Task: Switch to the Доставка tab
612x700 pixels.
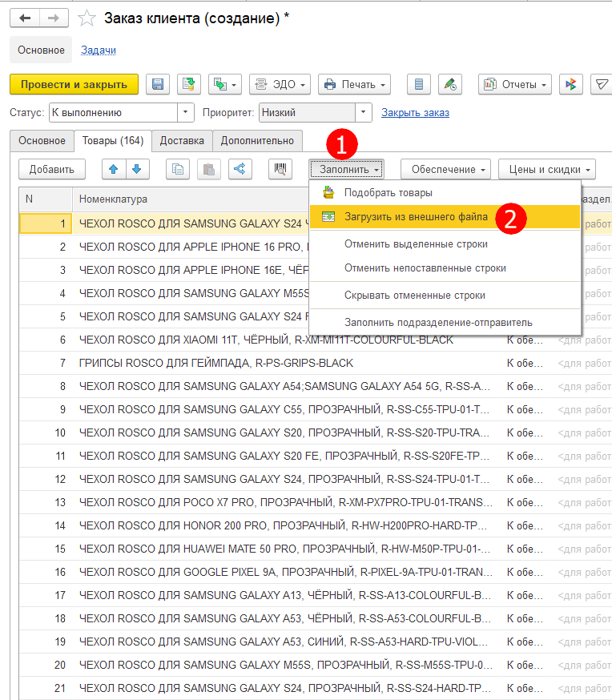Action: [182, 141]
